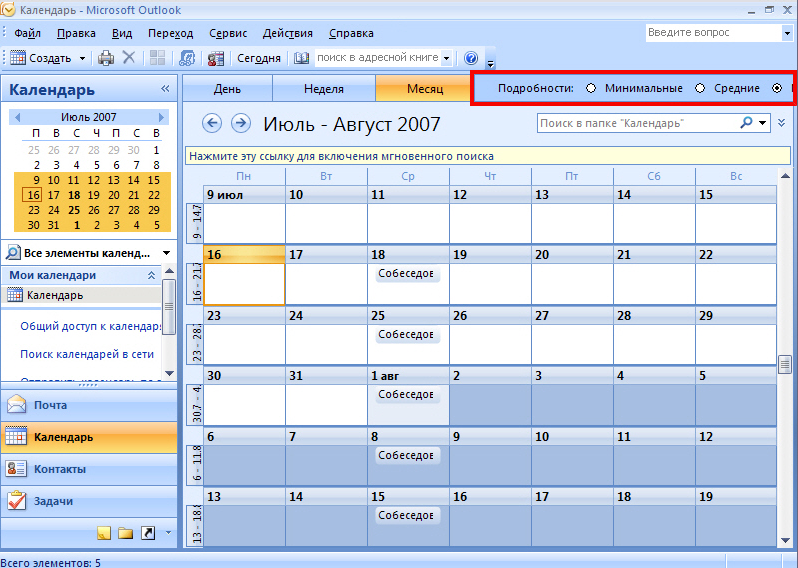Open Общий доступ к календарю link
798x568 pixels.
point(90,326)
